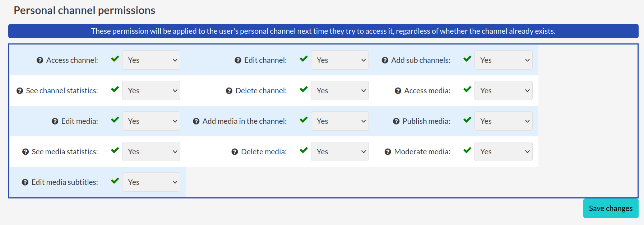Click green checkmark next to See channel statistics
Viewport: 644px width, 225px height.
coord(115,89)
